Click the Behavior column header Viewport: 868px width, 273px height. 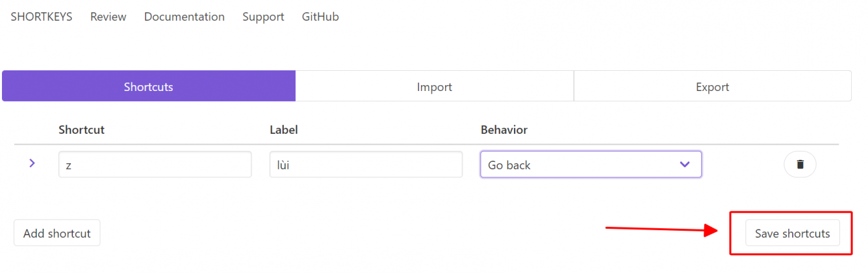[x=504, y=129]
